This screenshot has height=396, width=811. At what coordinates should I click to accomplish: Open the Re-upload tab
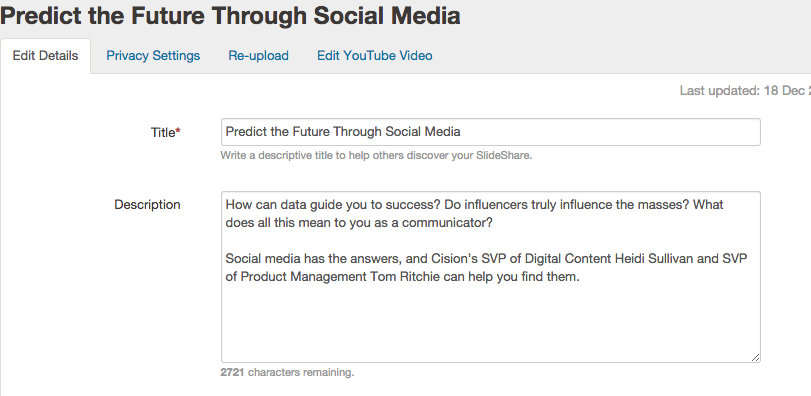point(259,56)
